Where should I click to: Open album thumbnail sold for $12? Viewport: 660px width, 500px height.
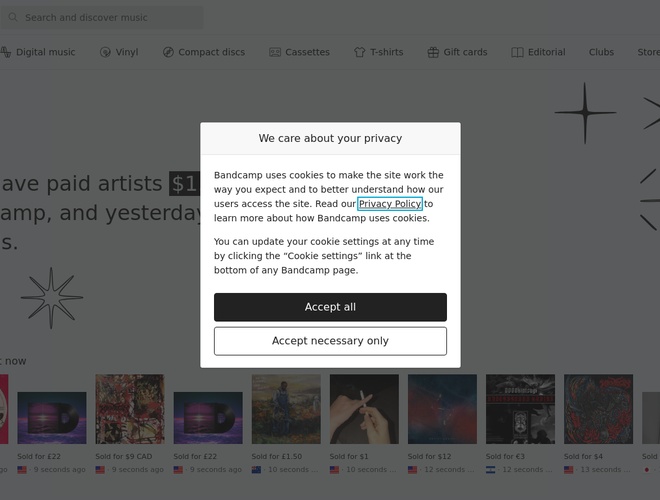(442, 409)
